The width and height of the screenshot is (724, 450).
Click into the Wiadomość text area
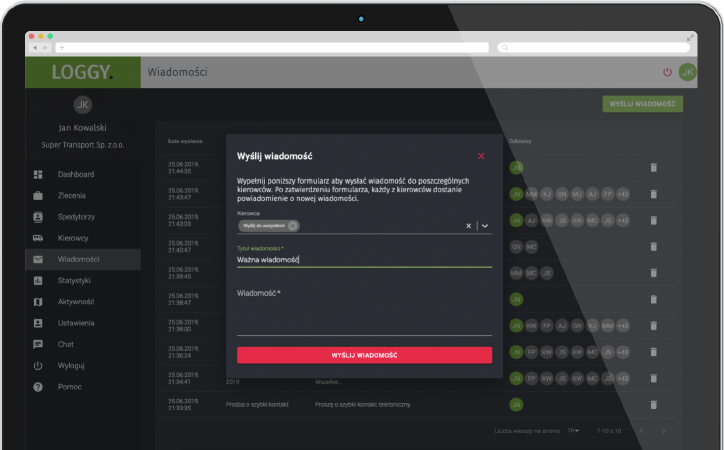click(x=364, y=315)
